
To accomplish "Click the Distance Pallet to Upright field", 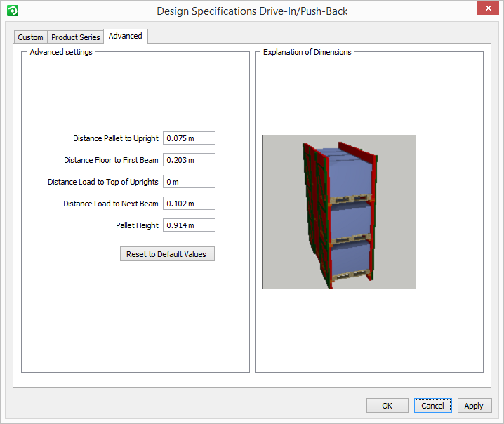I will (189, 138).
